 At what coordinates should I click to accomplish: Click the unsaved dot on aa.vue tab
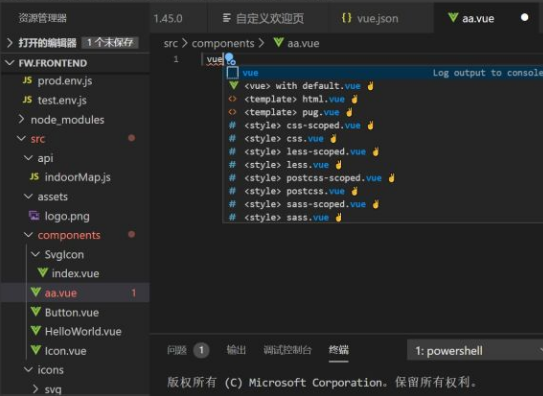(524, 17)
